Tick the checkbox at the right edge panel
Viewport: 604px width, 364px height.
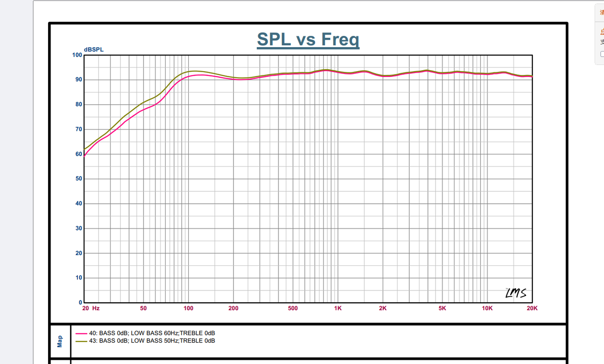(602, 54)
